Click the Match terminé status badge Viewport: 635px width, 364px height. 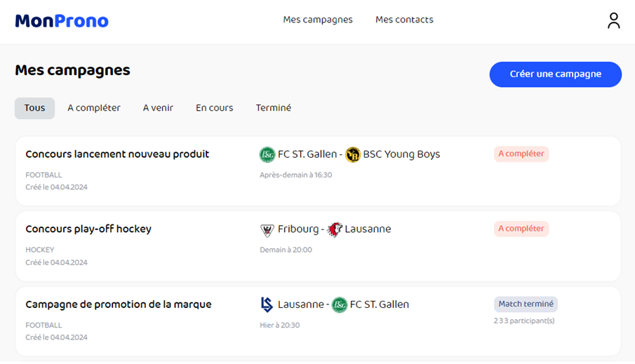coord(526,304)
